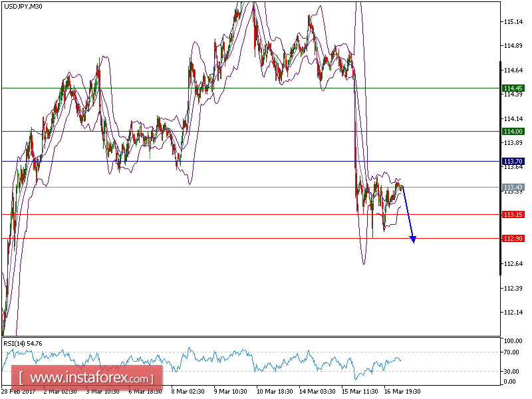
Task: Select the 114.89 price scale value
Action: pyautogui.click(x=513, y=46)
